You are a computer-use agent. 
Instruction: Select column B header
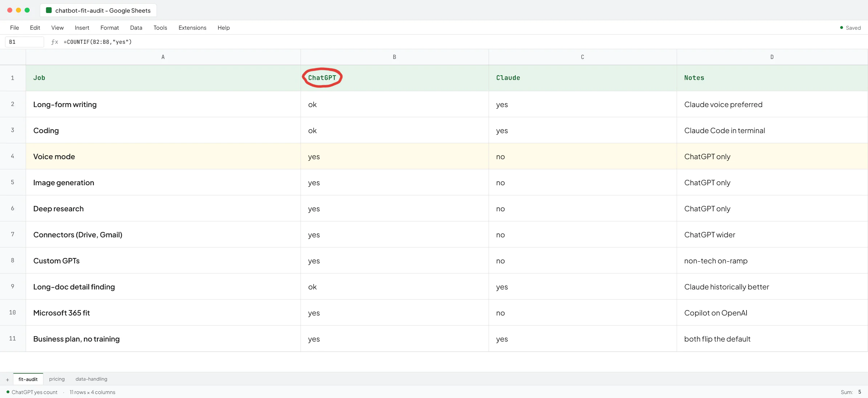[x=395, y=57]
